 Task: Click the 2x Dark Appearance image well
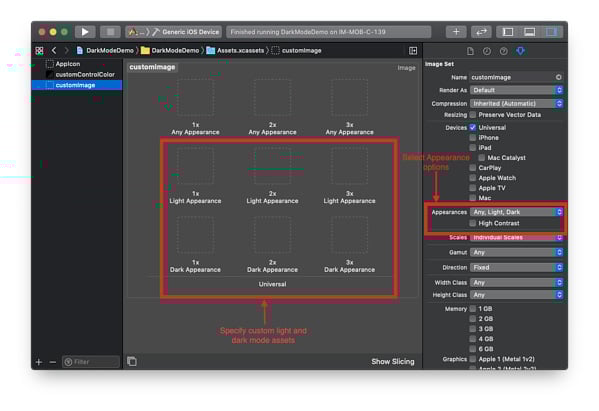272,235
